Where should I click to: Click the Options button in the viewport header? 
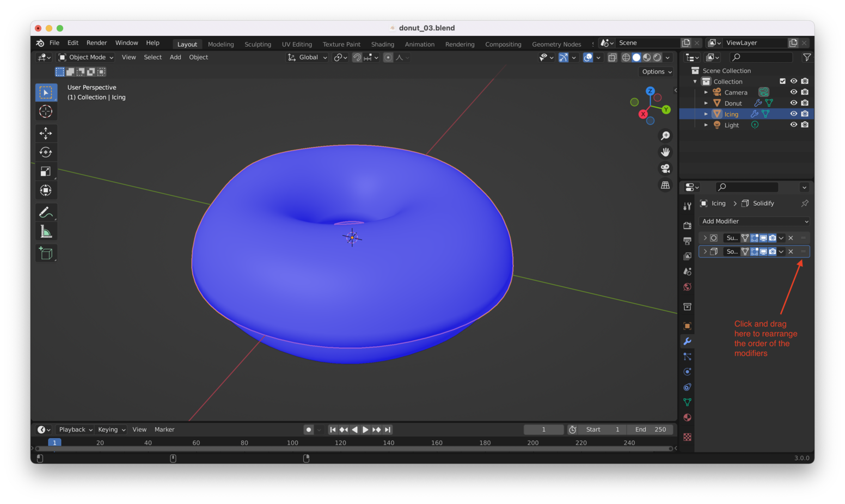coord(656,71)
